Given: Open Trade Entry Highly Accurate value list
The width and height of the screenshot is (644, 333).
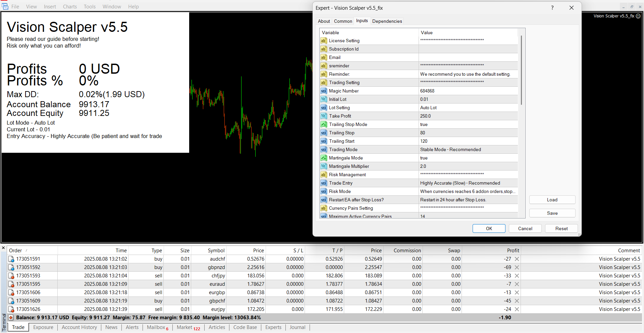Looking at the screenshot, I should (x=468, y=183).
